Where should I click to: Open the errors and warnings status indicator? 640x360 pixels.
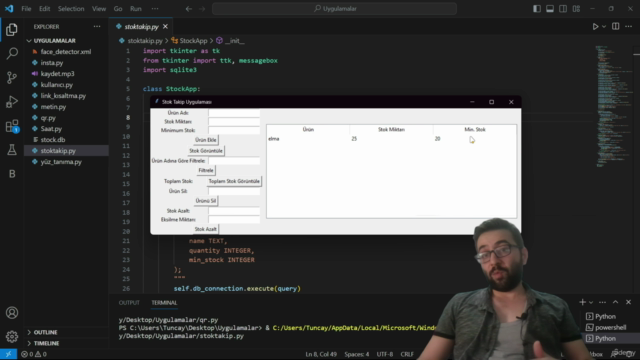pos(34,354)
